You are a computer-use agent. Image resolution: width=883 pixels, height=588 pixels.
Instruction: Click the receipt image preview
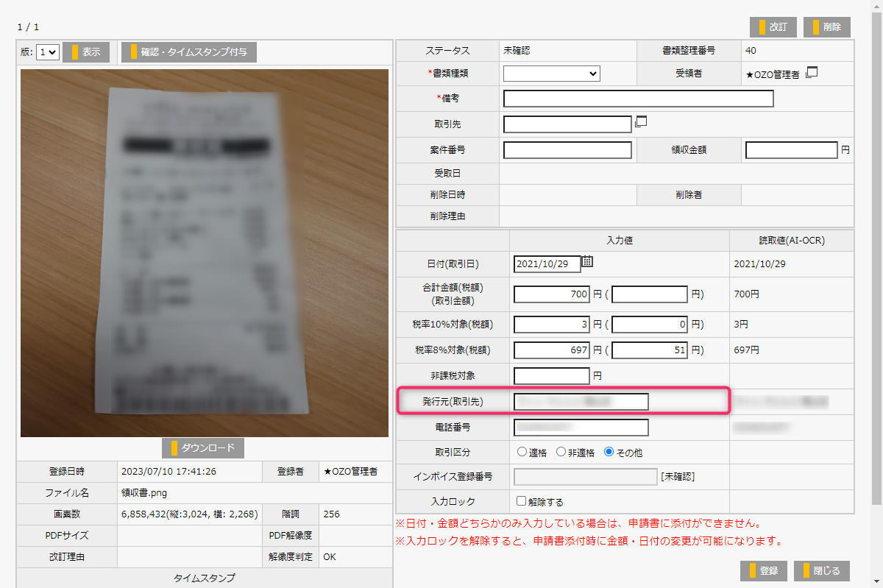pyautogui.click(x=205, y=253)
